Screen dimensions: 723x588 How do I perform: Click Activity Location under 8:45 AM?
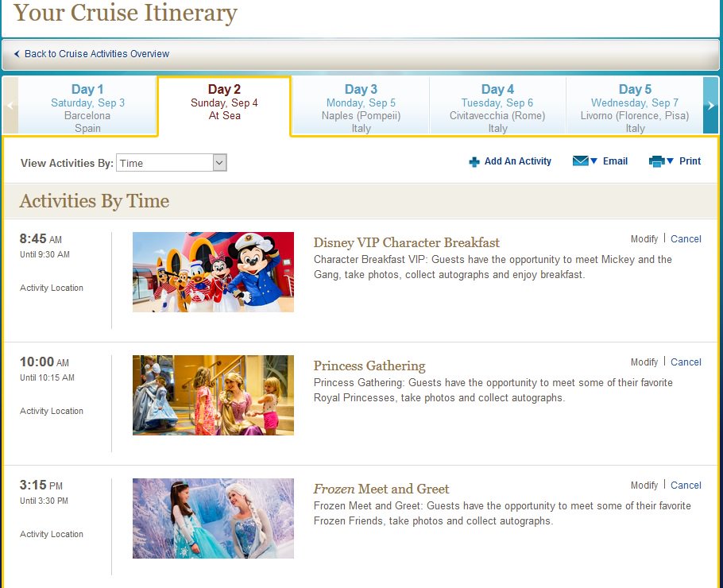(x=52, y=288)
